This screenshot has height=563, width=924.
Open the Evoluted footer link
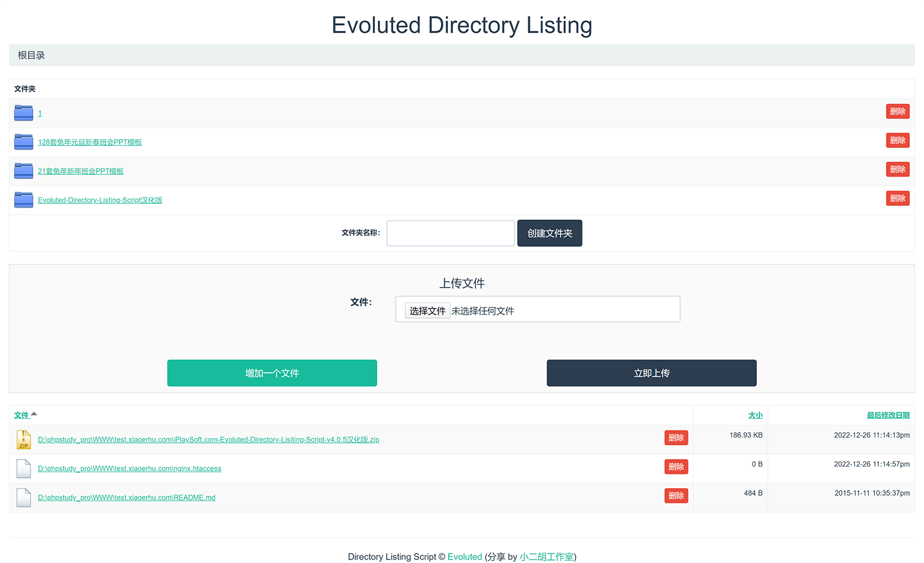tap(465, 556)
